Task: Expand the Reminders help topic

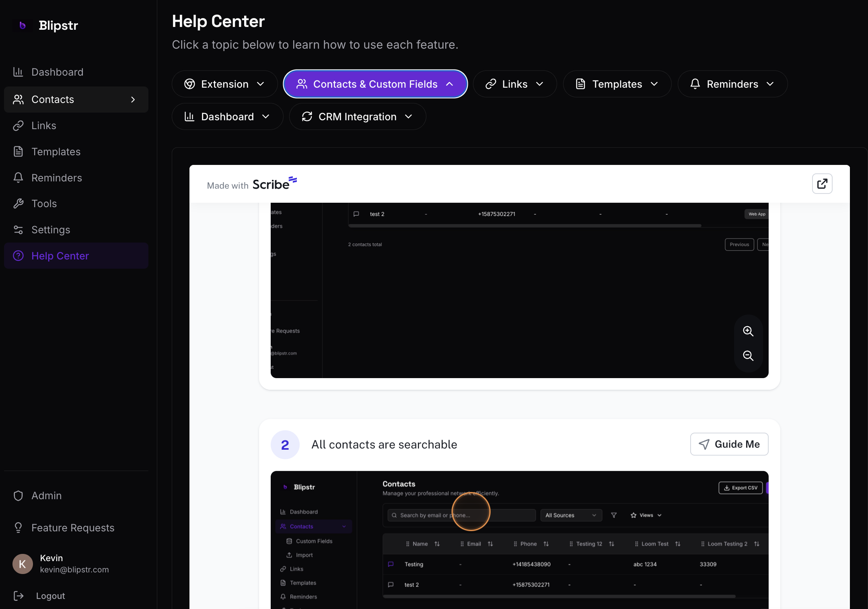Action: point(732,84)
